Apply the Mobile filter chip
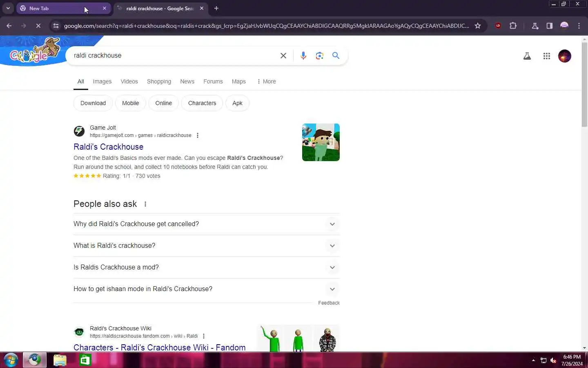 pos(131,103)
